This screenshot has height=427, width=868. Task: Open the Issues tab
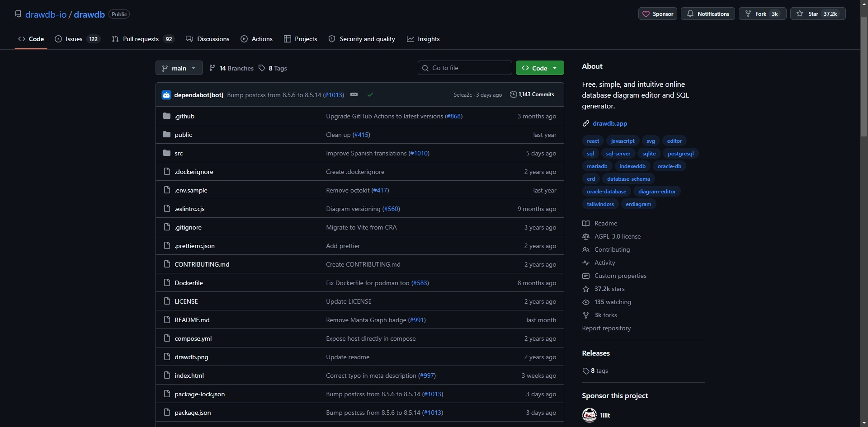[77, 39]
